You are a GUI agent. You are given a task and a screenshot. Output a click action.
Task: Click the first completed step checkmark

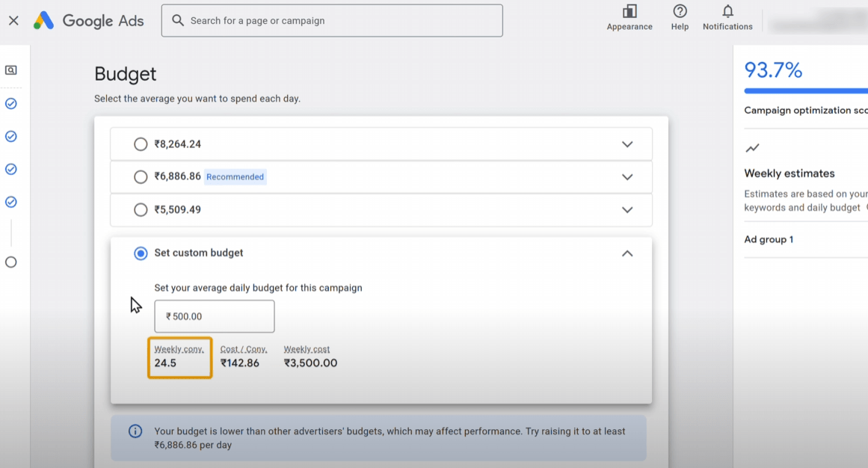[11, 104]
